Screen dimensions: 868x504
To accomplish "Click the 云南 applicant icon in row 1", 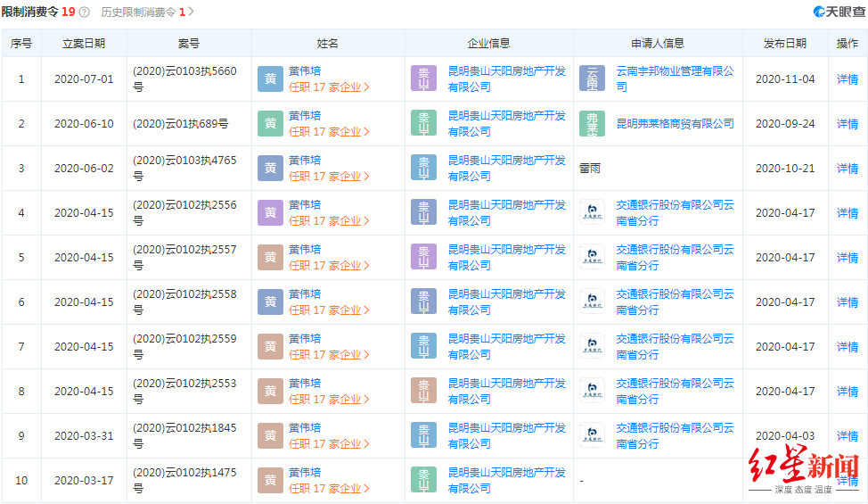I will coord(592,78).
